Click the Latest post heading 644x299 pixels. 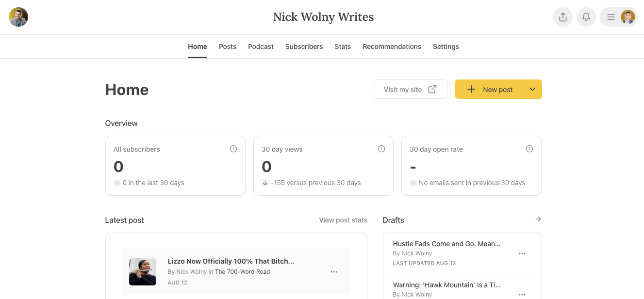[x=125, y=220]
